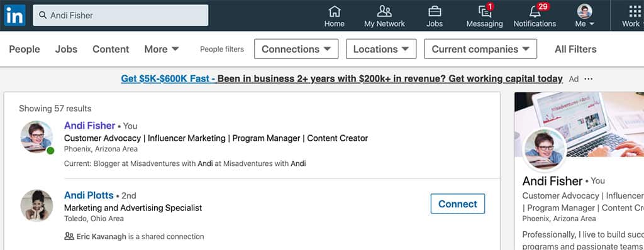644x250 pixels.
Task: Switch to the People tab
Action: click(x=25, y=49)
